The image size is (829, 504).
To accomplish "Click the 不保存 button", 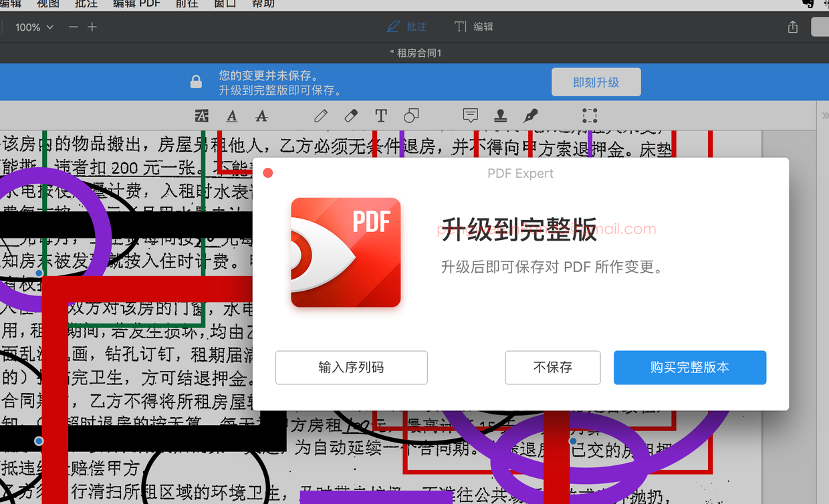I will (553, 368).
